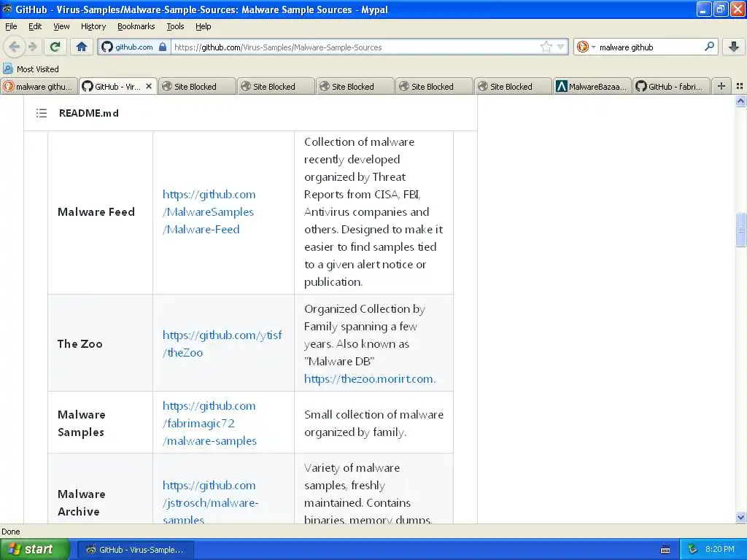Image resolution: width=747 pixels, height=560 pixels.
Task: Click the Malware Archive row name
Action: click(82, 502)
